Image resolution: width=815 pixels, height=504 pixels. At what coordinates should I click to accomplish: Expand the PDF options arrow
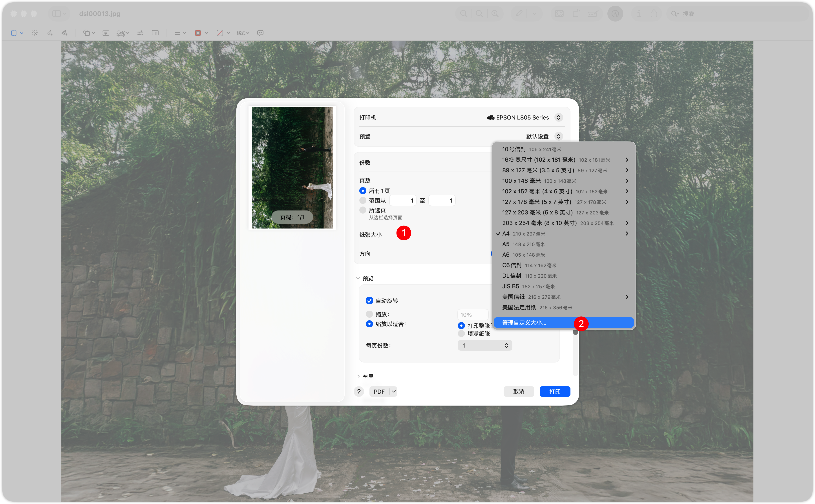(x=394, y=392)
